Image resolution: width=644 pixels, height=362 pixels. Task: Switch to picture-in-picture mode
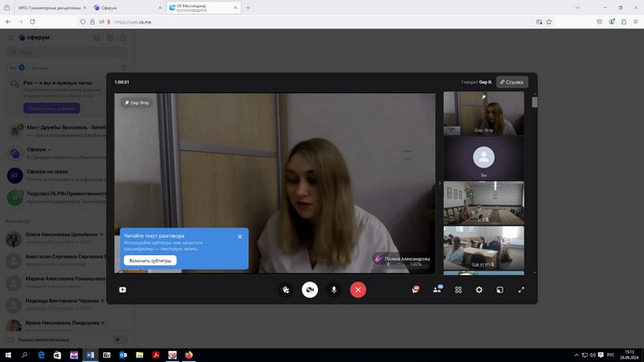500,290
